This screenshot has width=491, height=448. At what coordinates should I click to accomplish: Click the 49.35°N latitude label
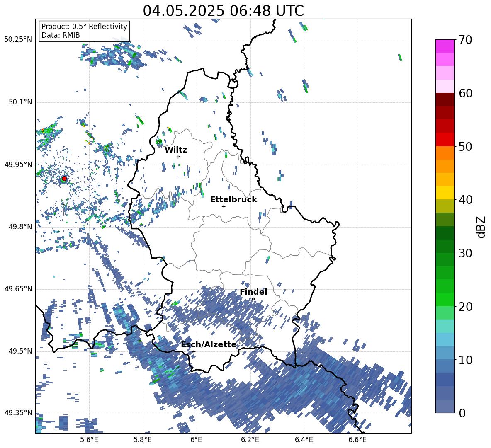tap(18, 413)
